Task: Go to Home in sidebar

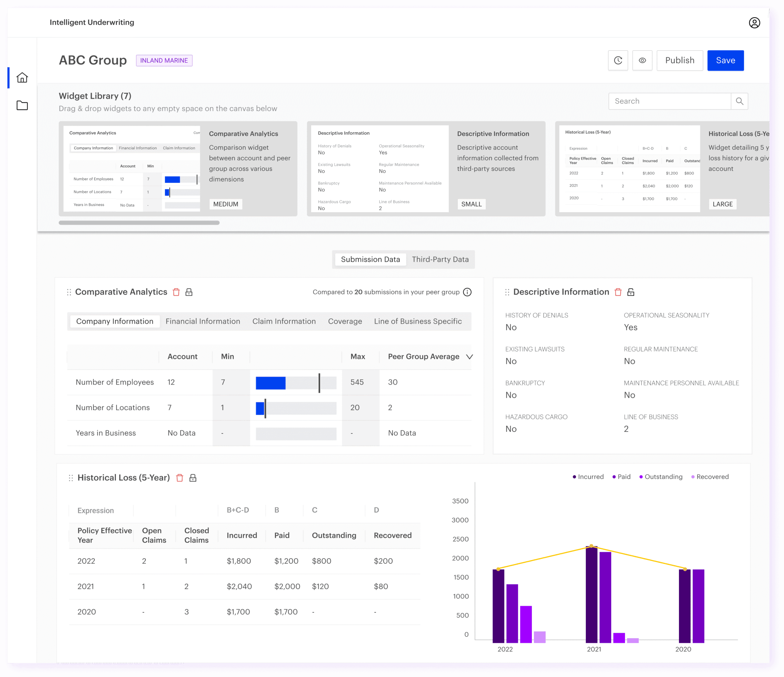Action: click(22, 78)
